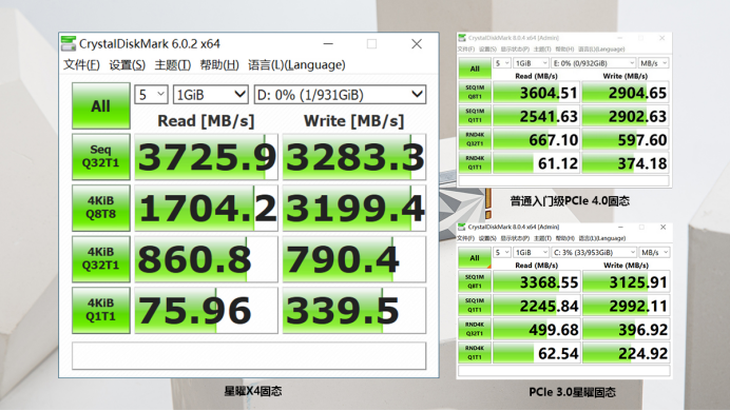Open test count dropdown in C: drive window
The width and height of the screenshot is (730, 411).
[502, 252]
